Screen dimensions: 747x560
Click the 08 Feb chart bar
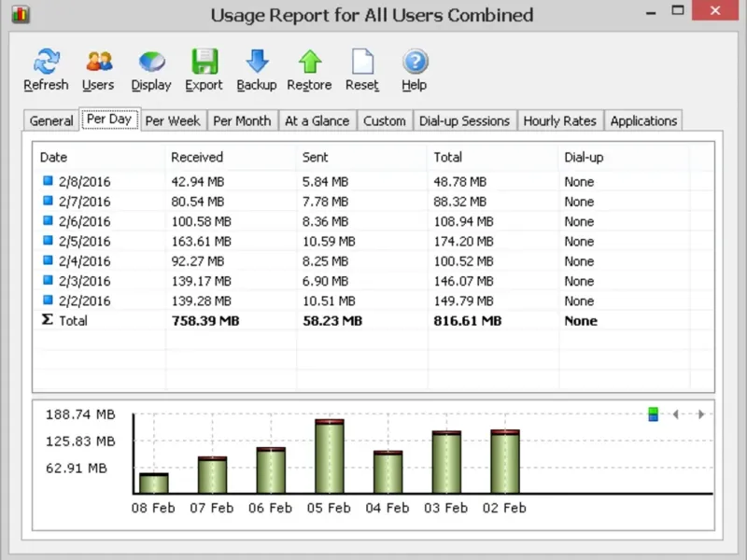[154, 483]
